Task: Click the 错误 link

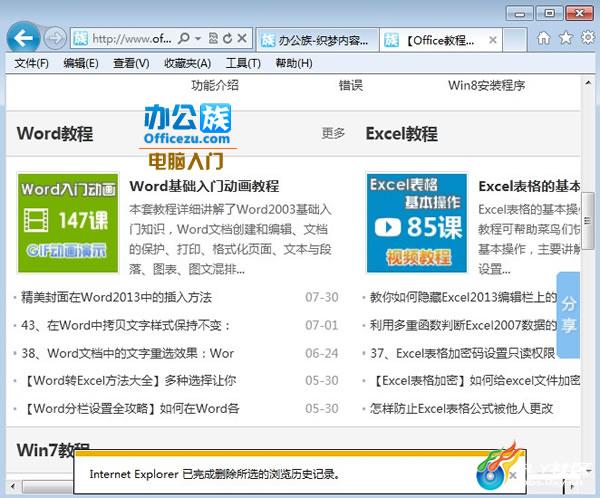Action: point(351,85)
